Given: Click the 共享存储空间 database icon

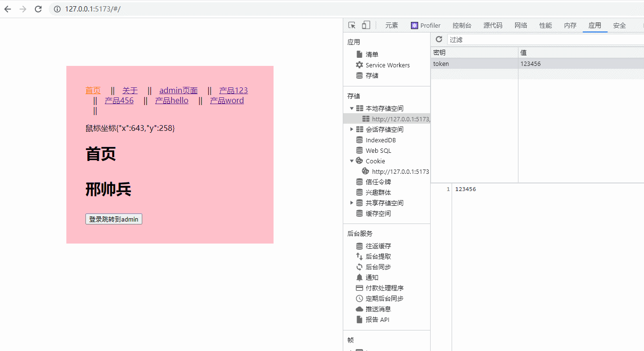Looking at the screenshot, I should coord(359,203).
